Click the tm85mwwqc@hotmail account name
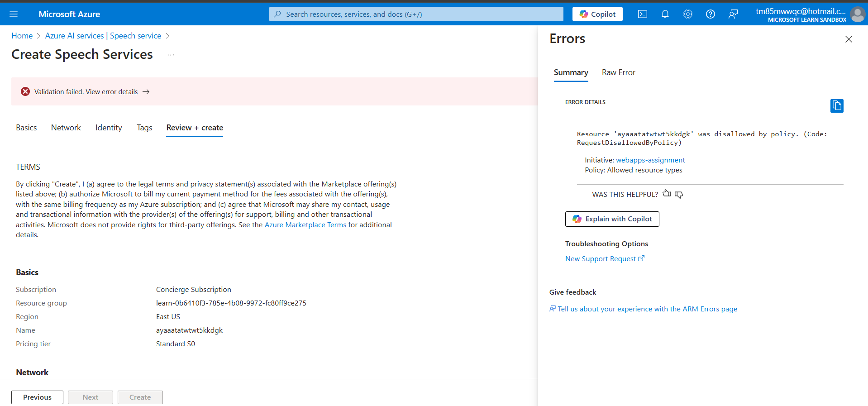 (801, 11)
